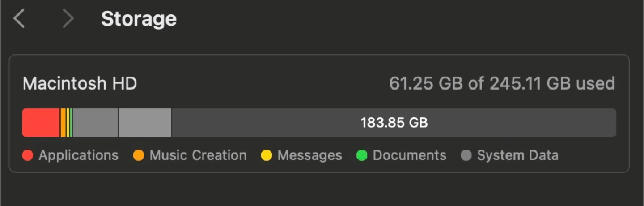This screenshot has height=206, width=644.
Task: Click the forward chevron arrow
Action: click(68, 19)
